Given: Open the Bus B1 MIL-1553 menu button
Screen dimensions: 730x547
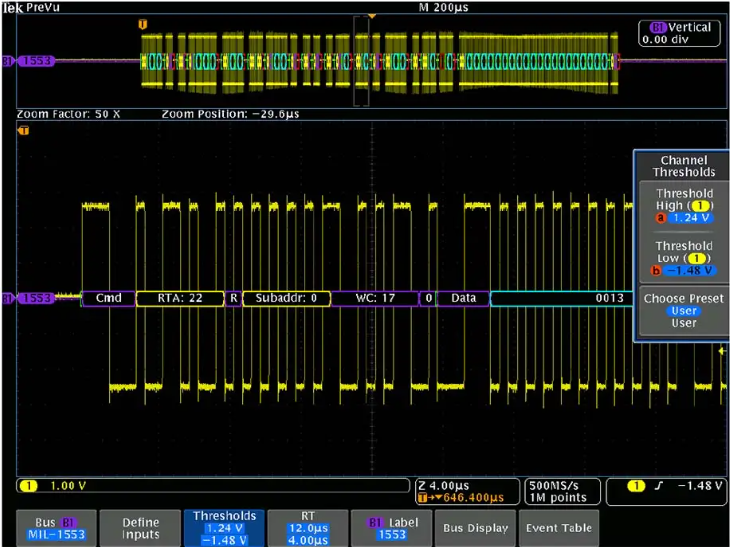Looking at the screenshot, I should click(x=56, y=528).
